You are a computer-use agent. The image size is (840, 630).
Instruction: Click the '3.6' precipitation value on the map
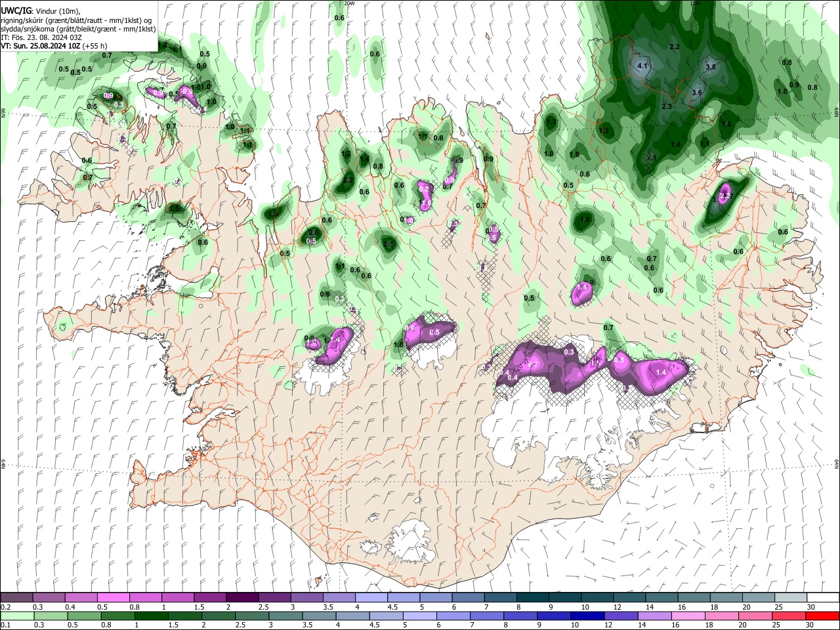point(697,93)
